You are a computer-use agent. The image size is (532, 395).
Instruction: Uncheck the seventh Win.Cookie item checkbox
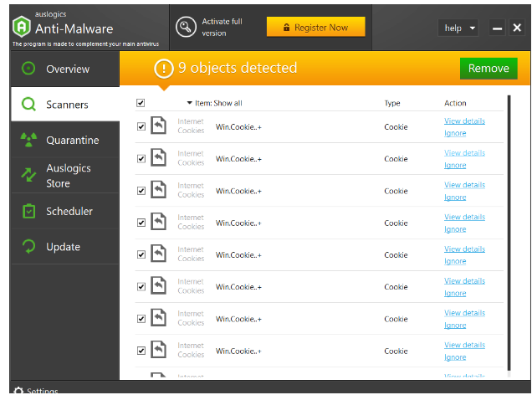pyautogui.click(x=141, y=319)
